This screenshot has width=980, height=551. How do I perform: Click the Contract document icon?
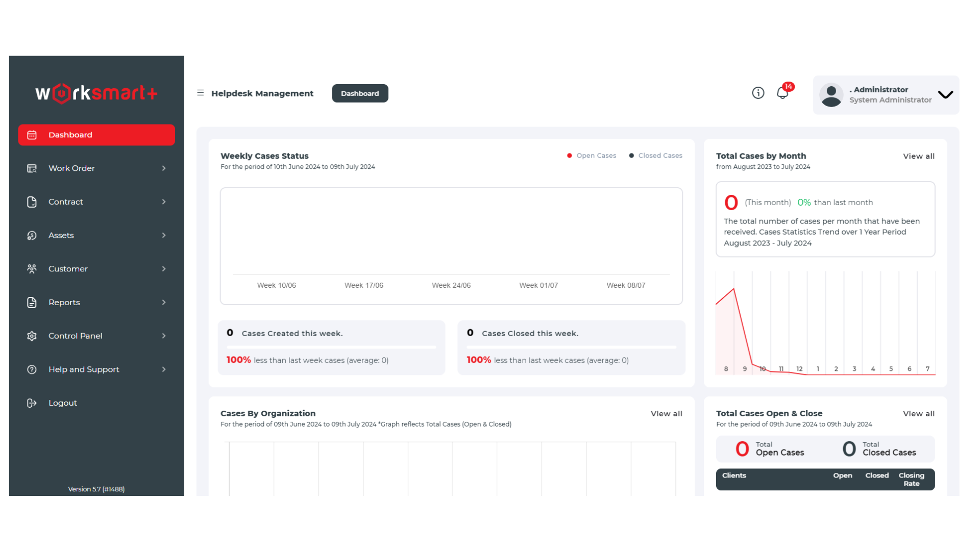(x=32, y=202)
